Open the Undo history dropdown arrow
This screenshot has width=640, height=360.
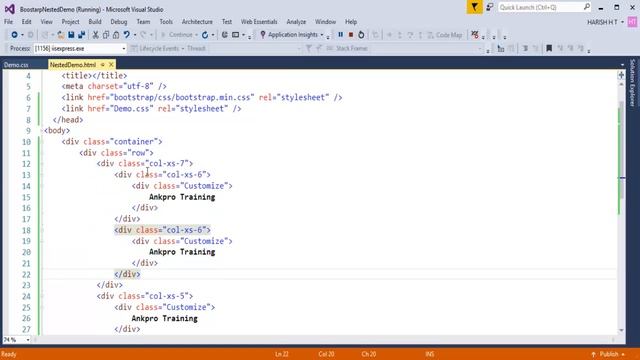pos(135,35)
